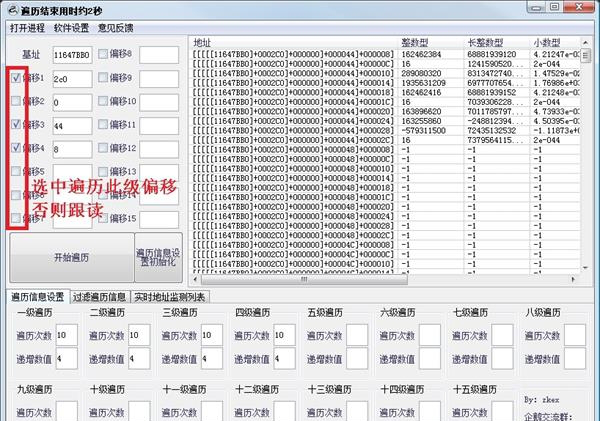
Task: Select the row with integer value 163255860
Action: click(385, 121)
